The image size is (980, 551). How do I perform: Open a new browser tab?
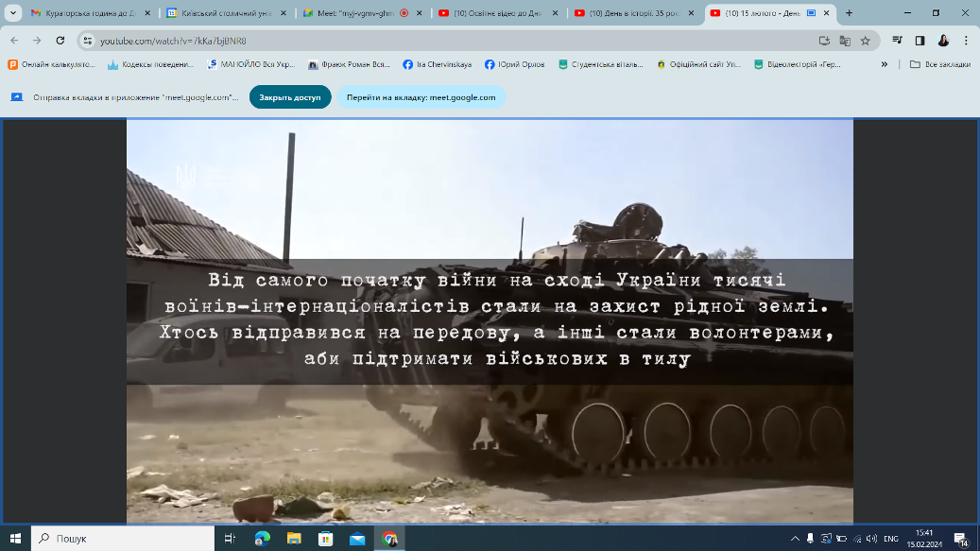pyautogui.click(x=849, y=12)
